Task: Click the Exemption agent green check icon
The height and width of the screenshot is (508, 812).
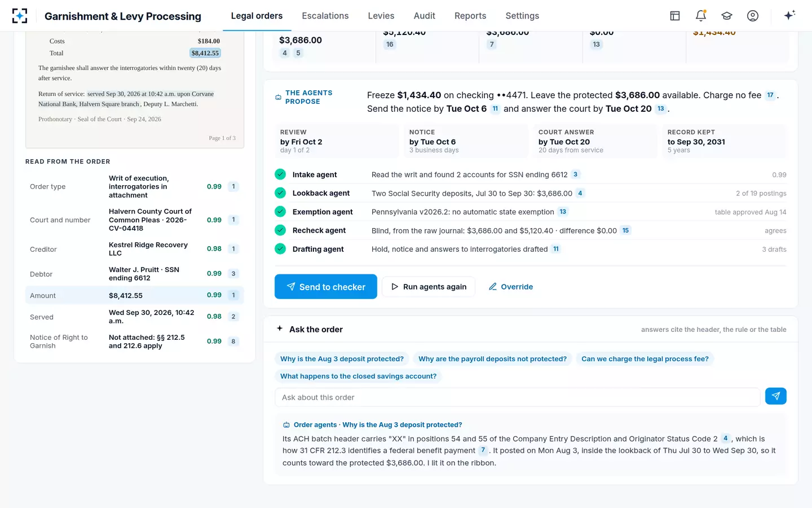Action: (x=280, y=212)
